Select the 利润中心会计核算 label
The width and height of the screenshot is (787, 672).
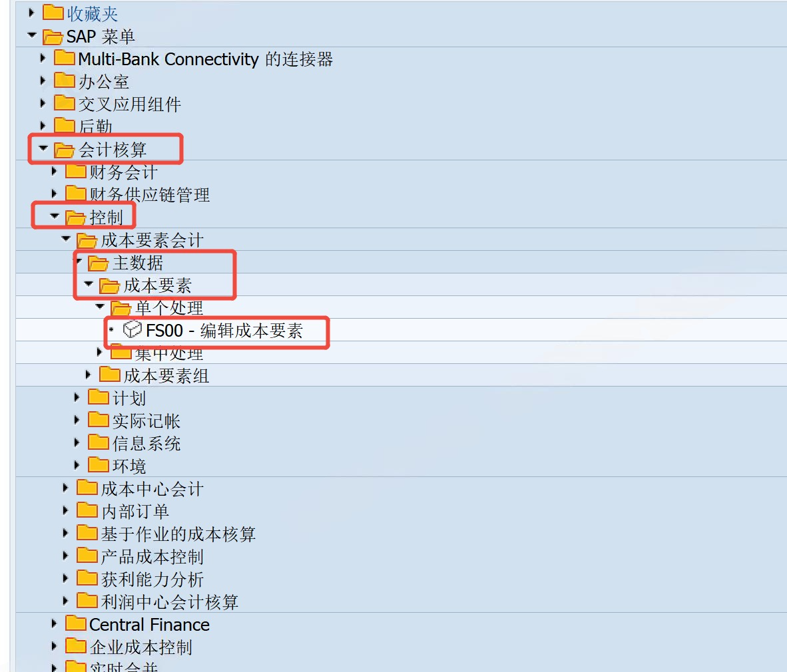pos(170,601)
